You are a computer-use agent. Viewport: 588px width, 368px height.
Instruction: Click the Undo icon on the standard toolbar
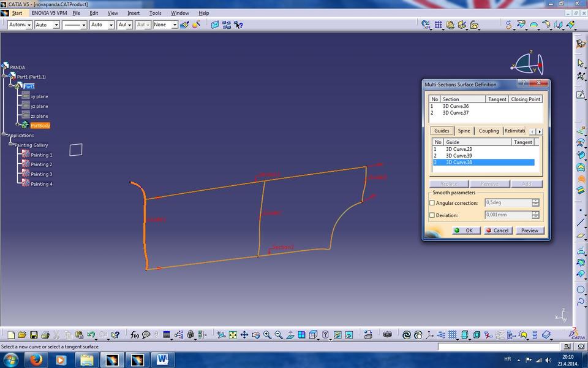tap(91, 335)
